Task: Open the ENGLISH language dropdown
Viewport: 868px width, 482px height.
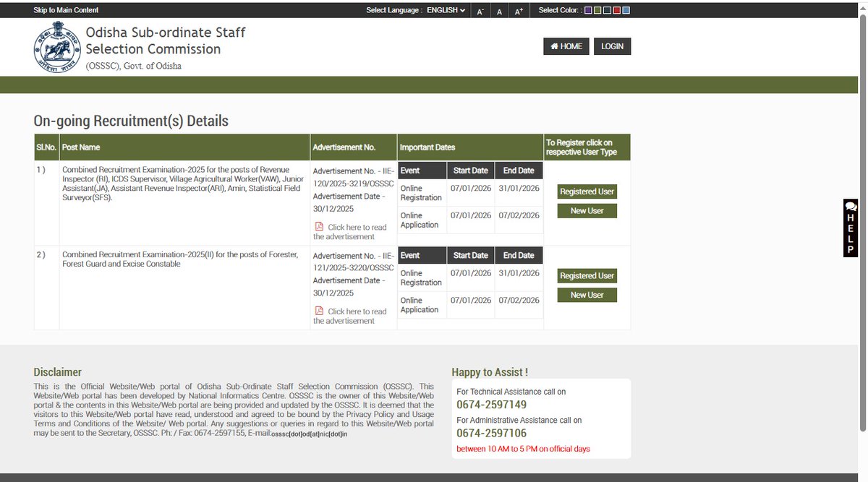Action: click(446, 10)
